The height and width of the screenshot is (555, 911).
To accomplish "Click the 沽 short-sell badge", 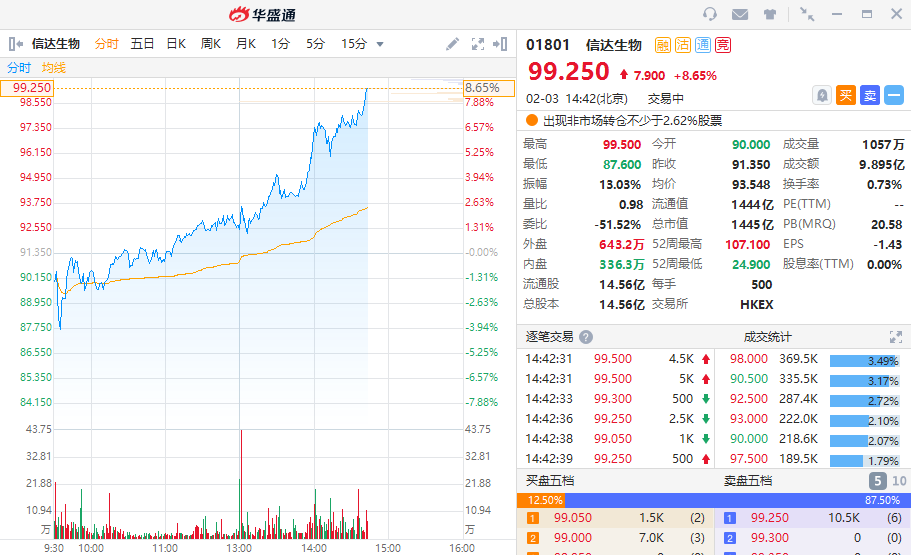I will [x=683, y=45].
